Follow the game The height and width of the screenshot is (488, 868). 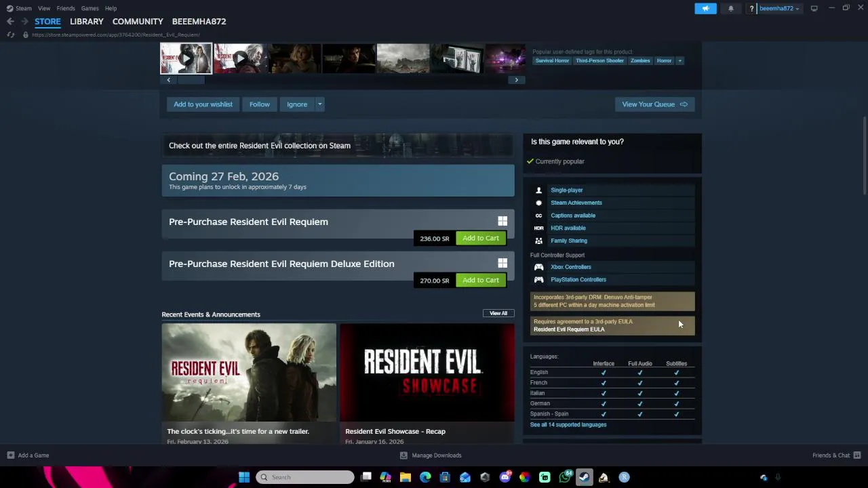pyautogui.click(x=259, y=104)
